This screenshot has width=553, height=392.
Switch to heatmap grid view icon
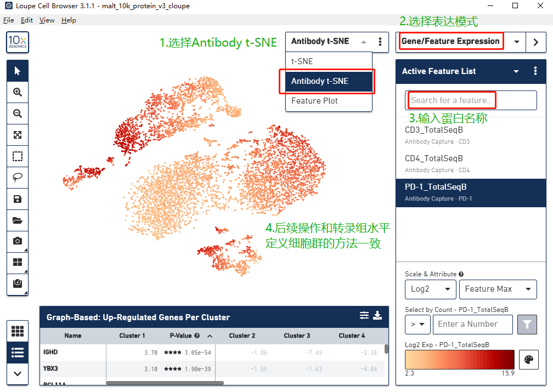[x=18, y=331]
